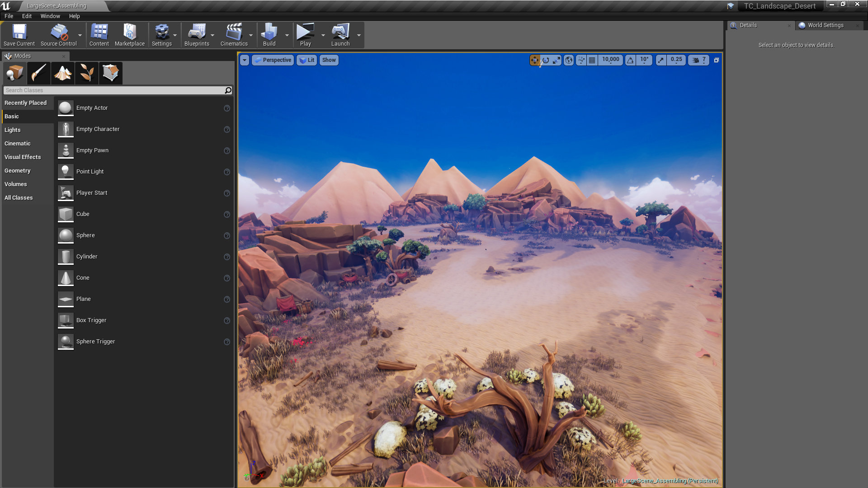Select Player Start in the list
This screenshot has height=488, width=868.
tap(144, 193)
